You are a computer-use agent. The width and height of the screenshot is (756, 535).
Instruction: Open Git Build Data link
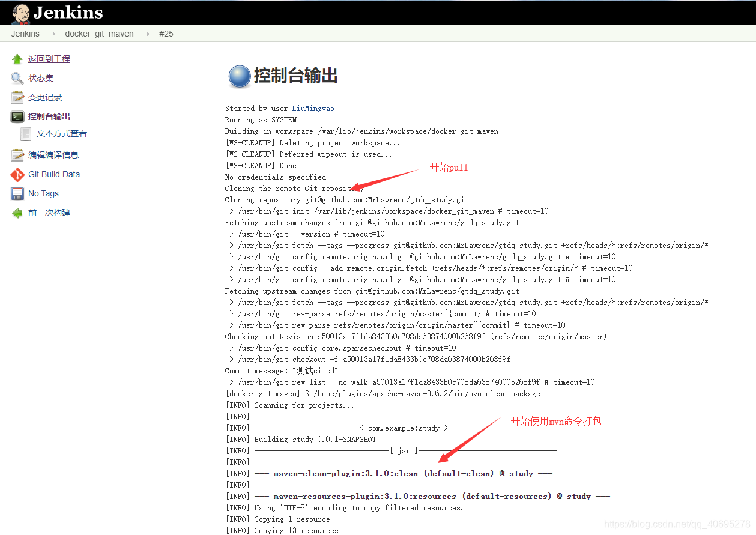tap(54, 174)
